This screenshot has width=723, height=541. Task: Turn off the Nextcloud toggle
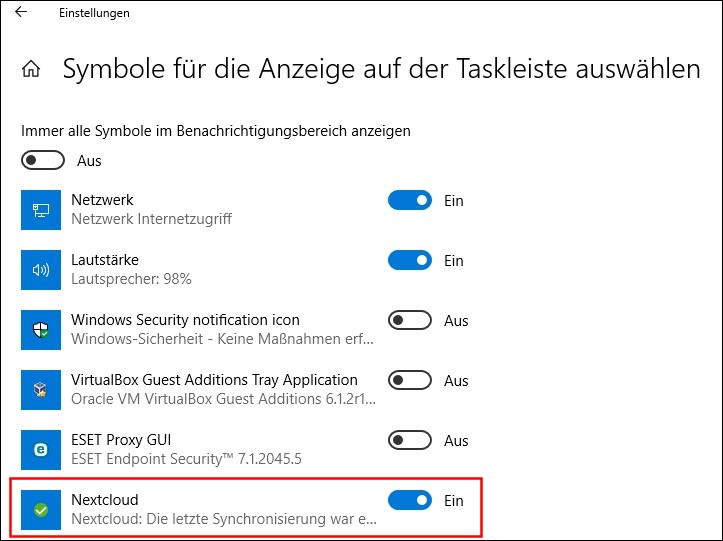click(410, 500)
